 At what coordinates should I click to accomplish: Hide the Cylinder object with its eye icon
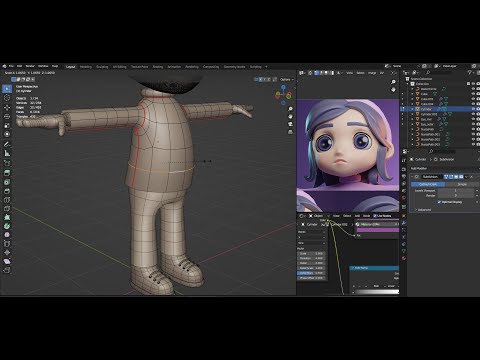[x=473, y=109]
